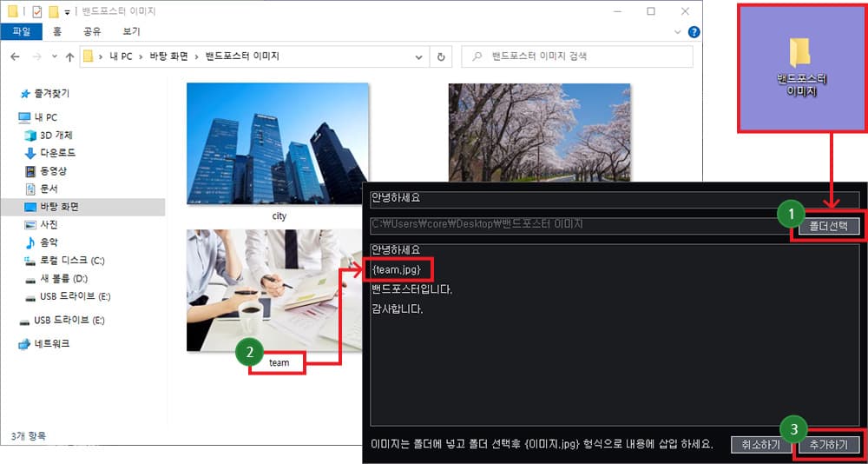Click the back navigation arrow
Image resolution: width=868 pixels, height=464 pixels.
(15, 56)
